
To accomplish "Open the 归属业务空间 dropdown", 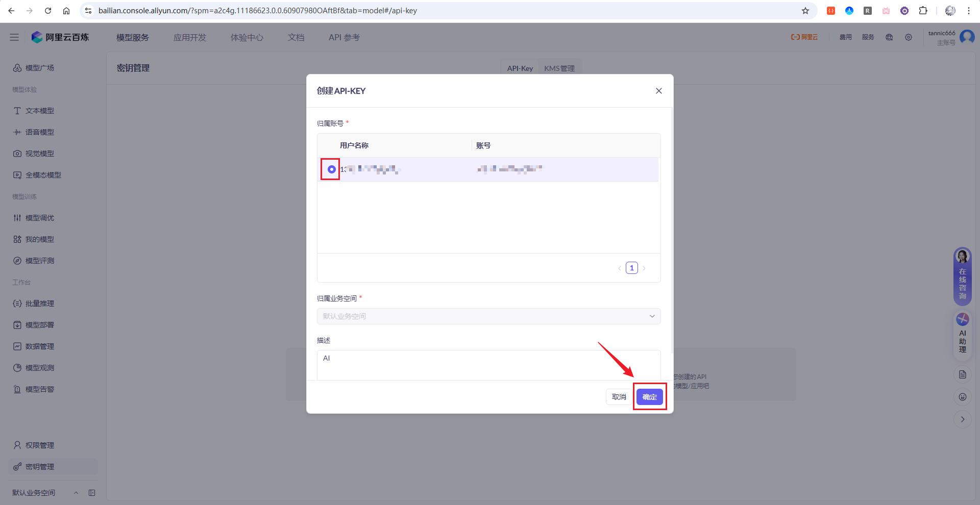I will pos(489,316).
